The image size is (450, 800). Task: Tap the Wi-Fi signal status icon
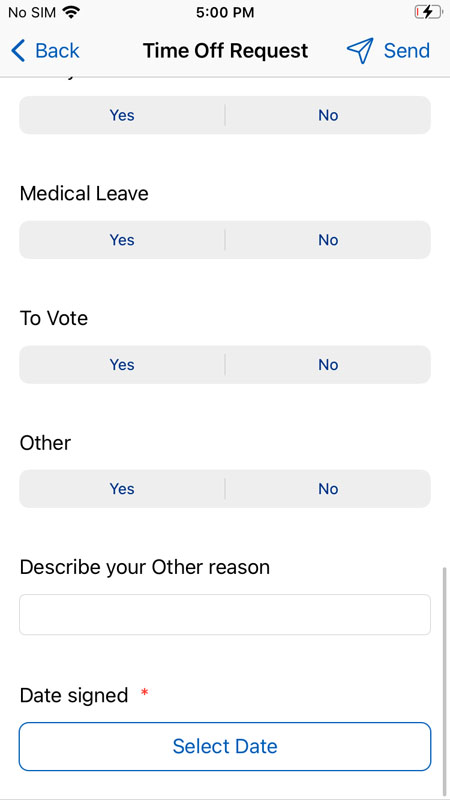click(71, 13)
